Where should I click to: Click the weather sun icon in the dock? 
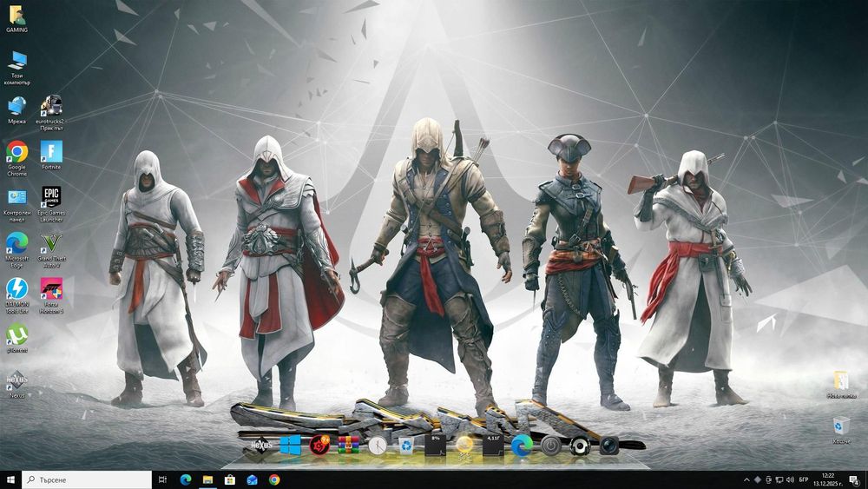point(464,446)
